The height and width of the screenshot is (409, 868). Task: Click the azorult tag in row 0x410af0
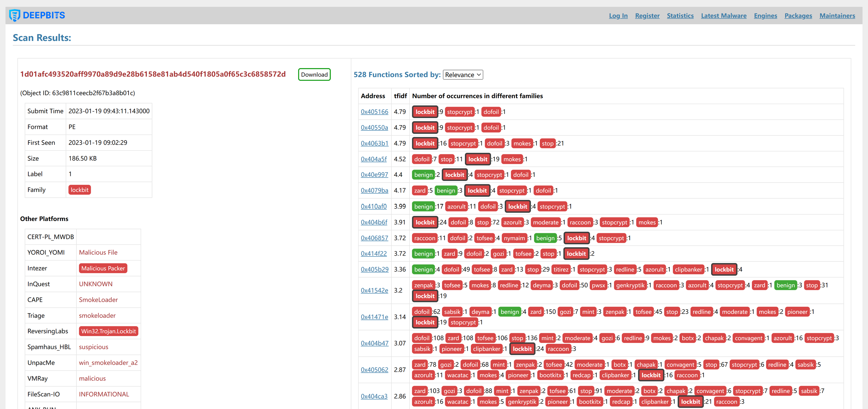(456, 206)
